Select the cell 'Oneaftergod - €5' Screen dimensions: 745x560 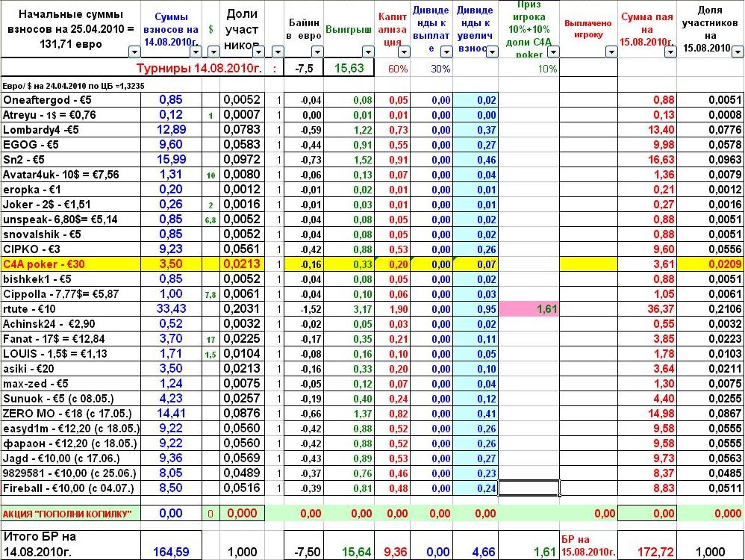pyautogui.click(x=71, y=100)
